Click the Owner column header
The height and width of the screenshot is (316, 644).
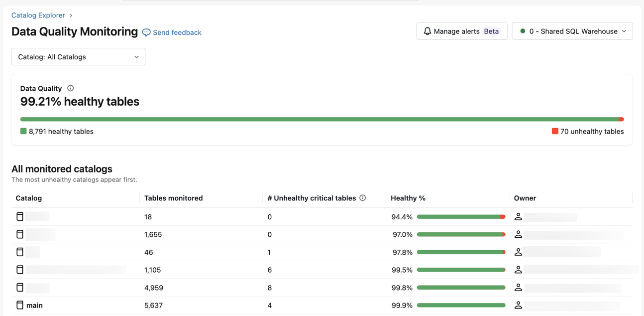point(525,198)
